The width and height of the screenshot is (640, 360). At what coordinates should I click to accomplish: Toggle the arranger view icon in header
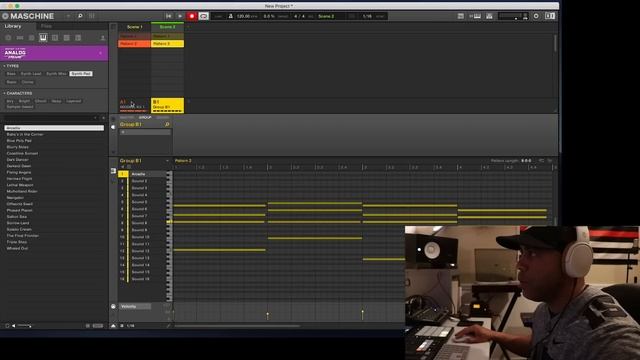(460, 16)
